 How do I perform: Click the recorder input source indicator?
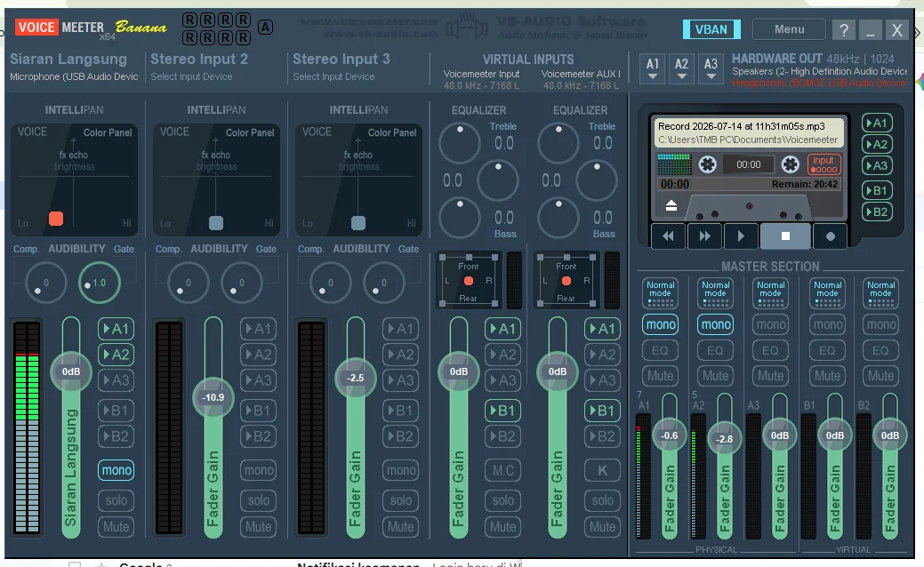[824, 164]
